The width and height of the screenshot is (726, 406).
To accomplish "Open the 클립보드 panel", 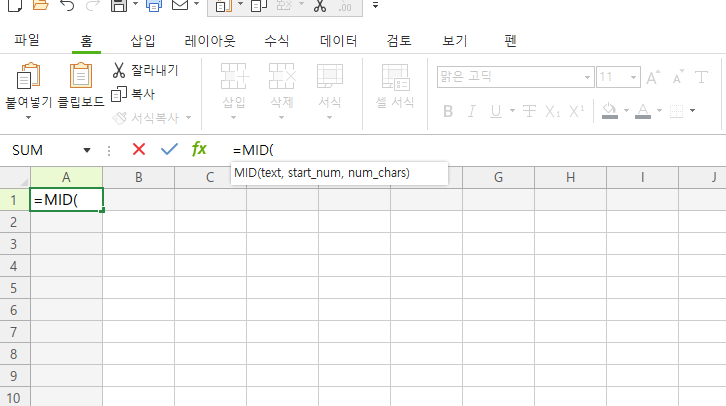I will point(81,86).
